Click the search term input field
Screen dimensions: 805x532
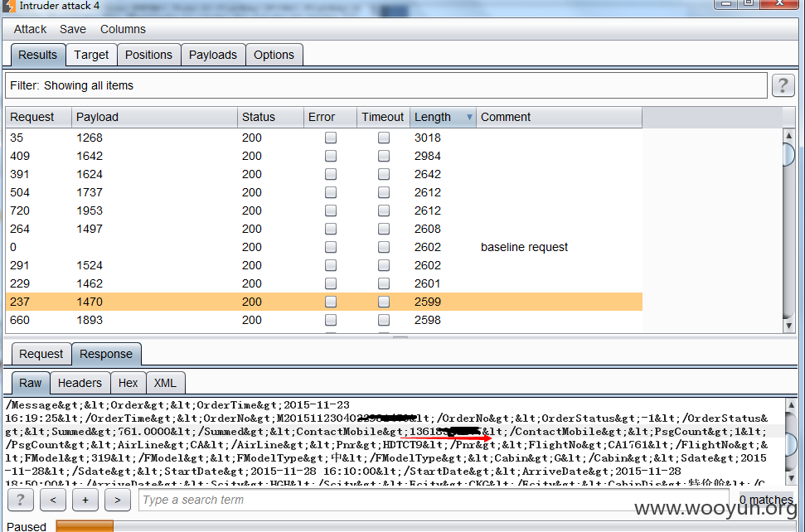click(x=434, y=500)
